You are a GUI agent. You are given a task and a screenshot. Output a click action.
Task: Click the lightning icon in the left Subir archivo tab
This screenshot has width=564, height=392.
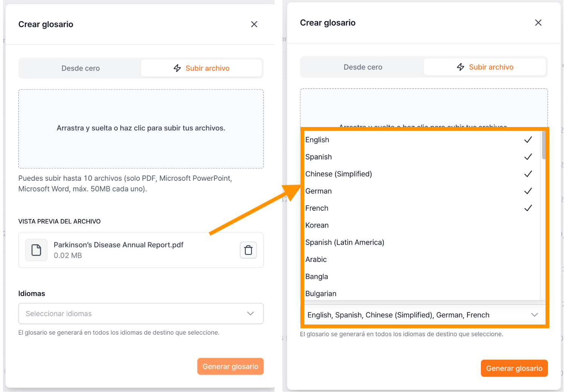[x=177, y=68]
